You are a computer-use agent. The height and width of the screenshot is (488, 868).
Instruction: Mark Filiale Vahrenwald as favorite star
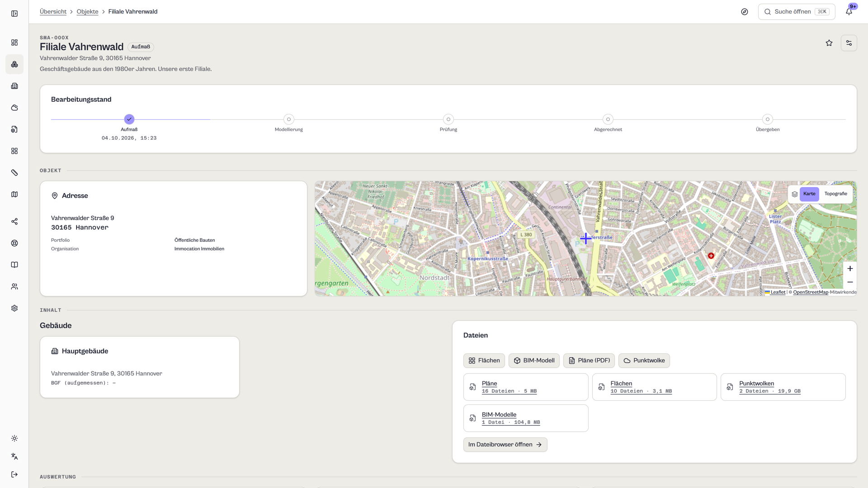829,43
